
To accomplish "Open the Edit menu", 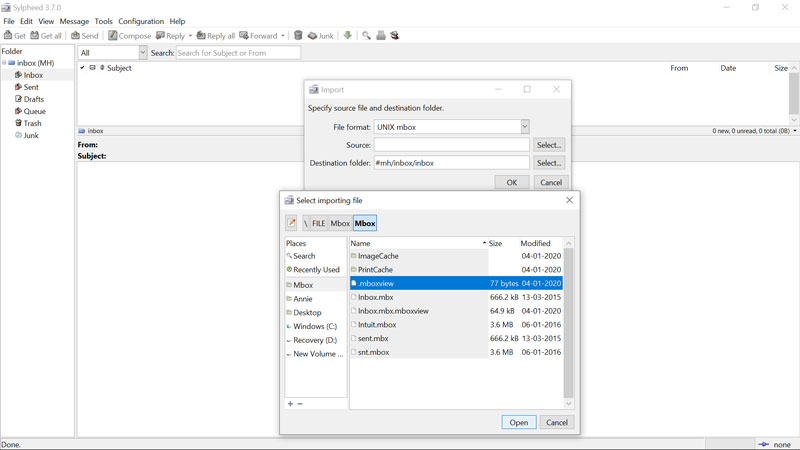I will tap(27, 21).
